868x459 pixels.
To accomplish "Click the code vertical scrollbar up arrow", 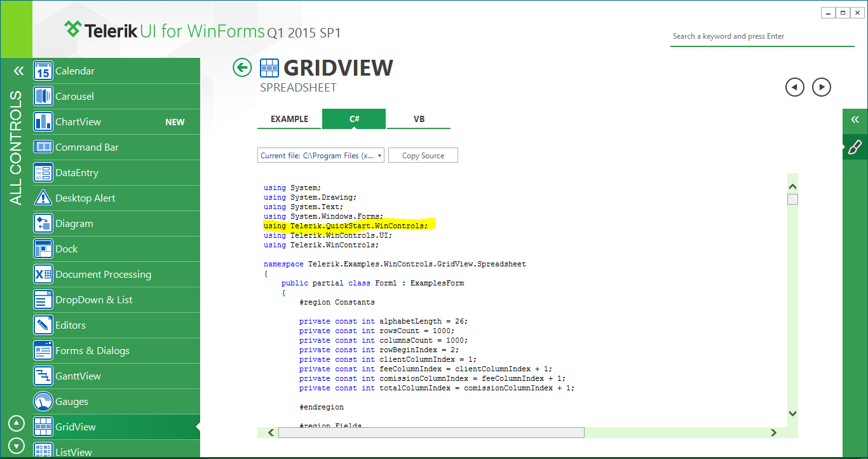I will click(792, 187).
